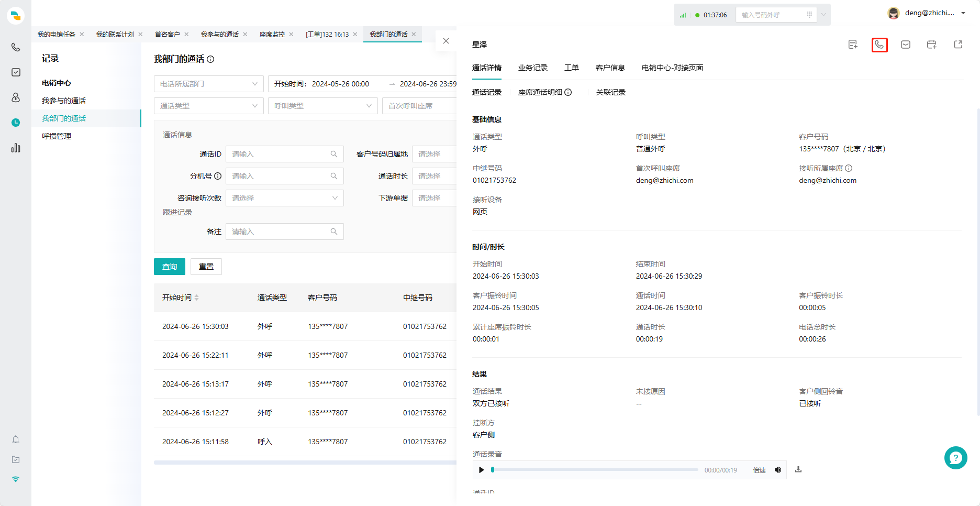Expand the 呼叫类型 filter dropdown
980x506 pixels.
pyautogui.click(x=323, y=106)
